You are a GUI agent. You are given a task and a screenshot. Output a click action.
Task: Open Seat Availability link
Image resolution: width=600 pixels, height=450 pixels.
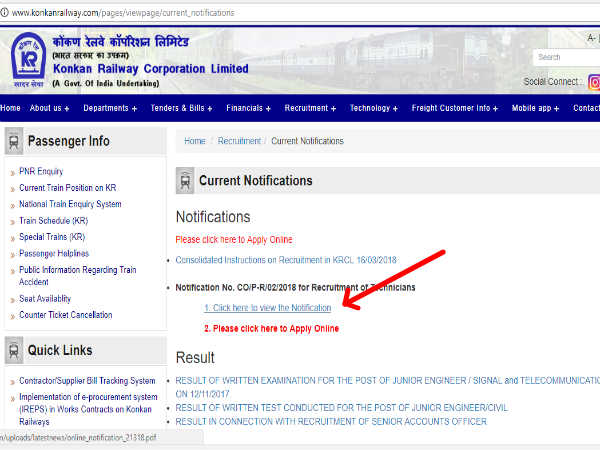(45, 299)
